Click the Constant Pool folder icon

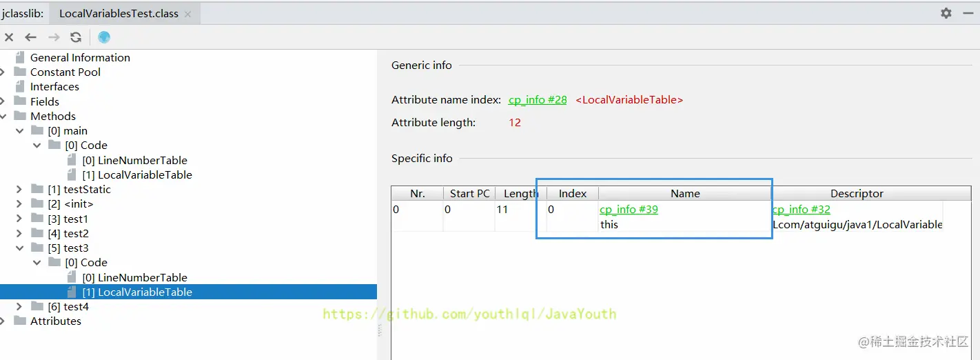click(20, 72)
